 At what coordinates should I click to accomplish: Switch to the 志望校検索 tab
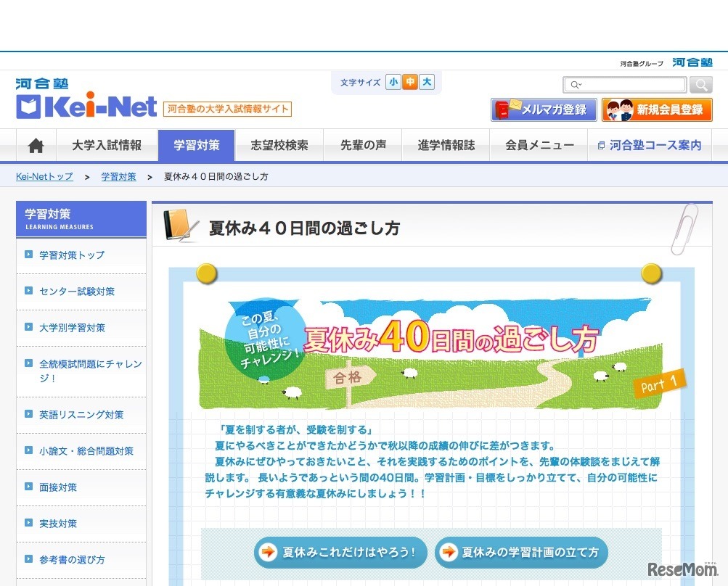(x=280, y=145)
